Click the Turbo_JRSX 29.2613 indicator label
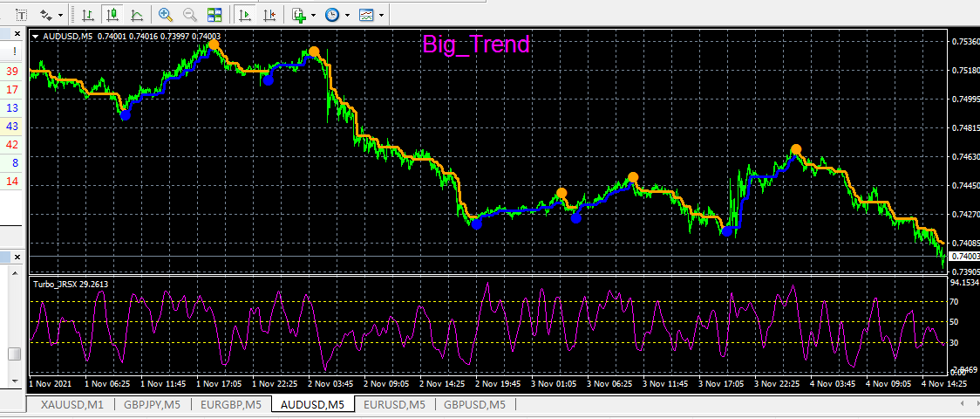 click(x=71, y=284)
